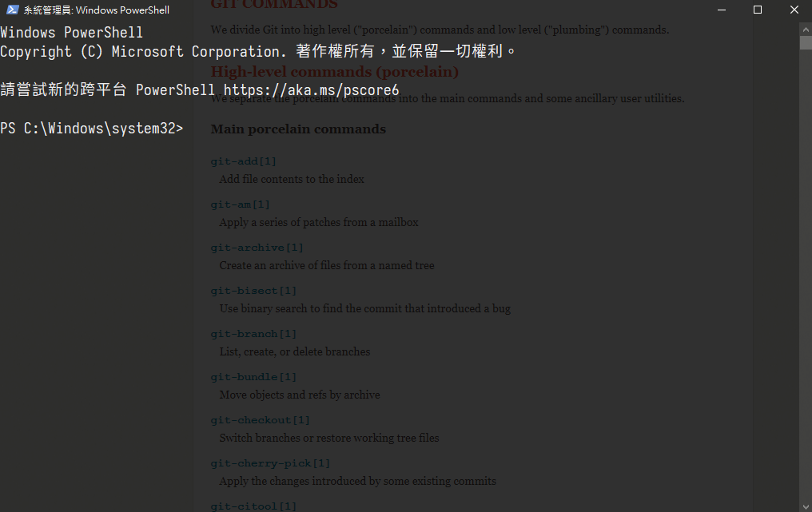Click 'Apply the changes introduced by some existing commits'
812x512 pixels.
(x=357, y=481)
